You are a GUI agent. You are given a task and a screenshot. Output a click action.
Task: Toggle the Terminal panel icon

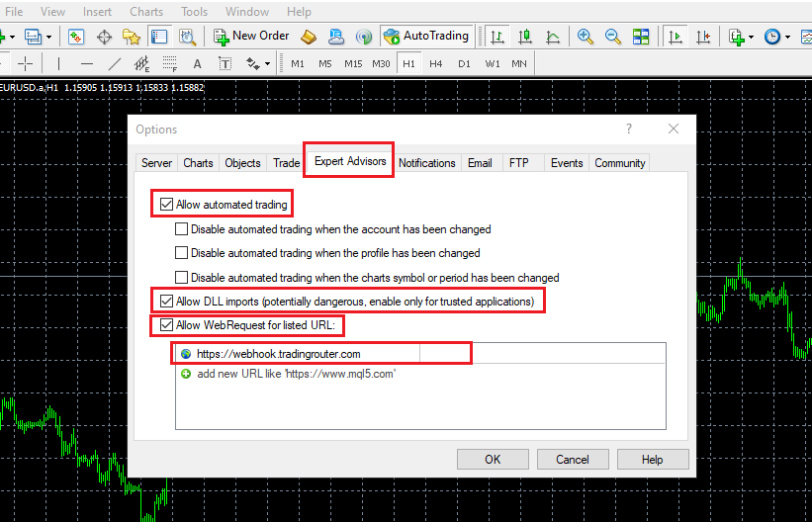tap(159, 37)
